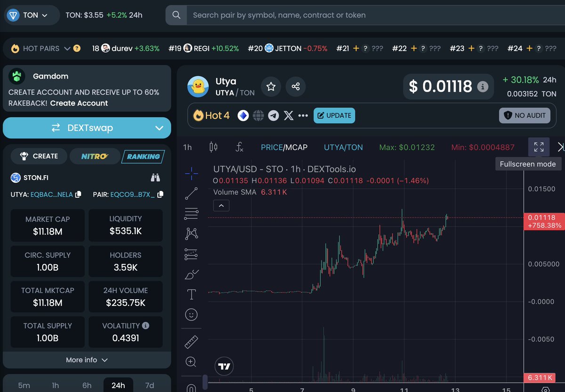565x392 pixels.
Task: Select the horizontal lines Fibonacci tool
Action: click(191, 214)
